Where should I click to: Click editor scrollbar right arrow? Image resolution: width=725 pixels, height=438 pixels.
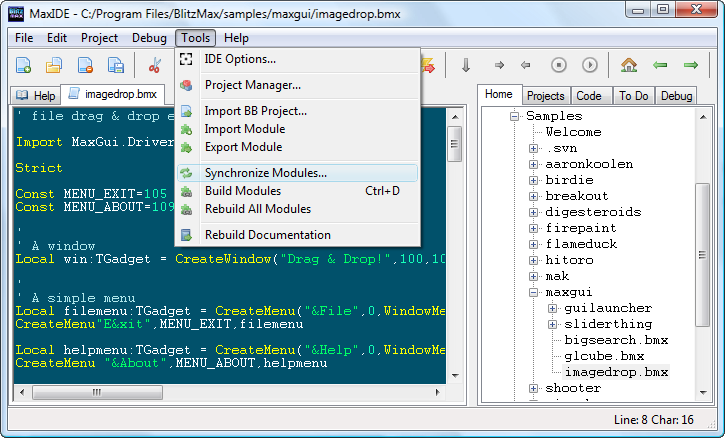coord(438,392)
